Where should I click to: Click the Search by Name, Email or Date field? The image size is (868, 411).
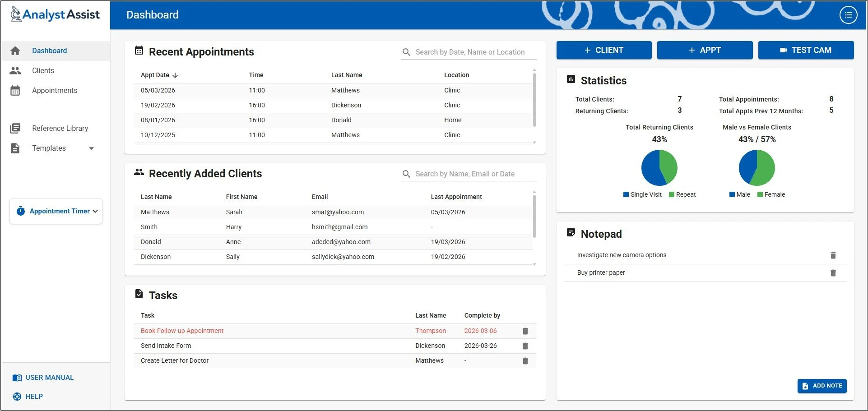[x=469, y=174]
